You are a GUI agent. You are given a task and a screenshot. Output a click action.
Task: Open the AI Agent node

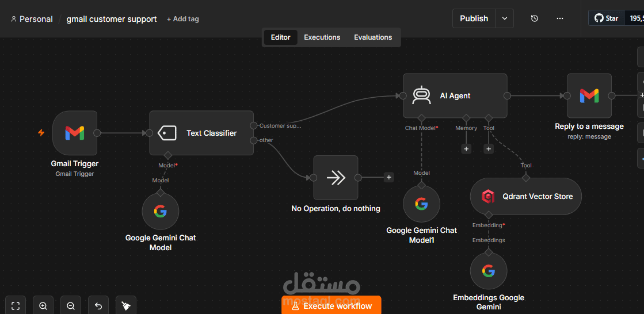click(455, 95)
